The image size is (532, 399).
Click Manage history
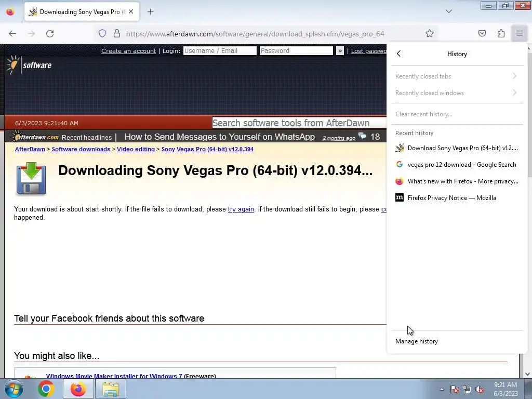pos(456,341)
